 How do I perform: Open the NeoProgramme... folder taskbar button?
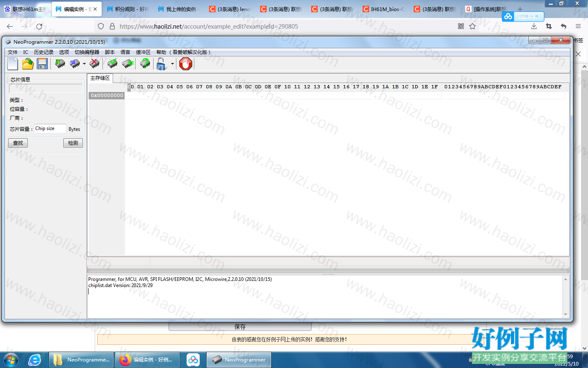coord(81,360)
